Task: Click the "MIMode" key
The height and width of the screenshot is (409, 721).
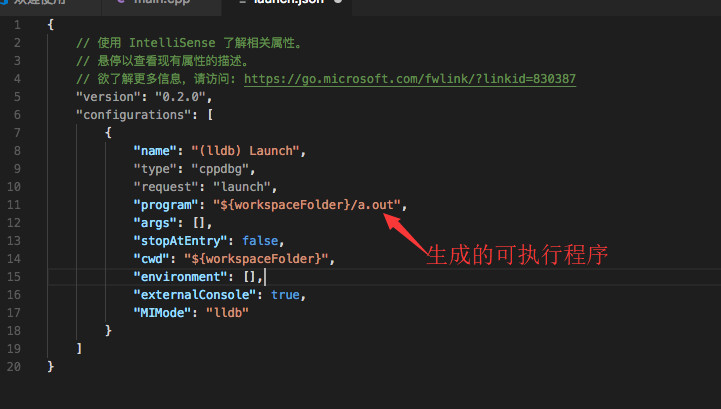Action: tap(165, 313)
